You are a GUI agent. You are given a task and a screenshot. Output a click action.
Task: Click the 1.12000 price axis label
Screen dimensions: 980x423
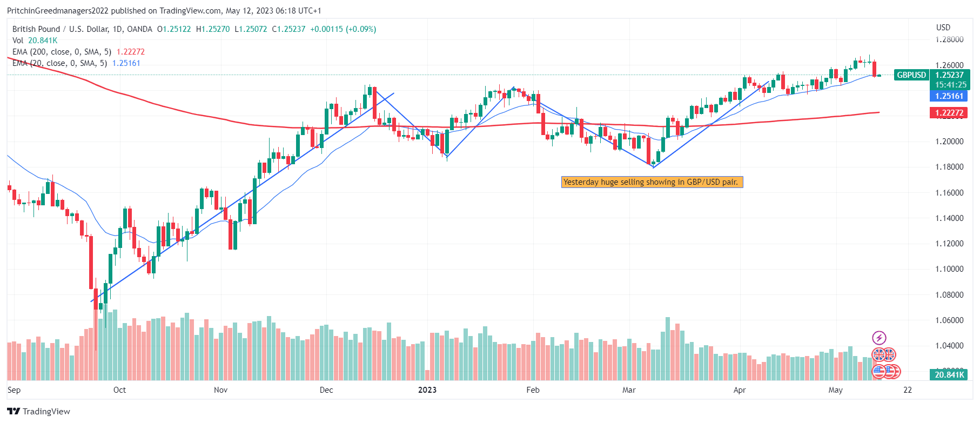pyautogui.click(x=950, y=244)
